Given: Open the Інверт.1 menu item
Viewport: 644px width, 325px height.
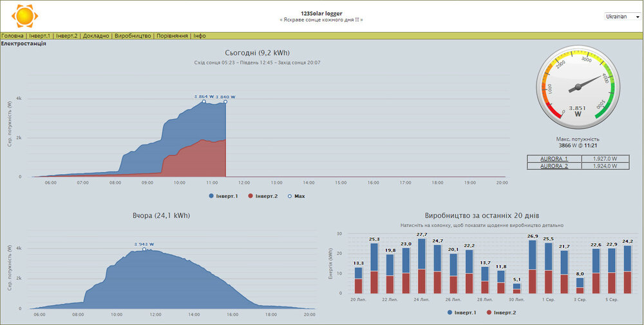Looking at the screenshot, I should 40,36.
